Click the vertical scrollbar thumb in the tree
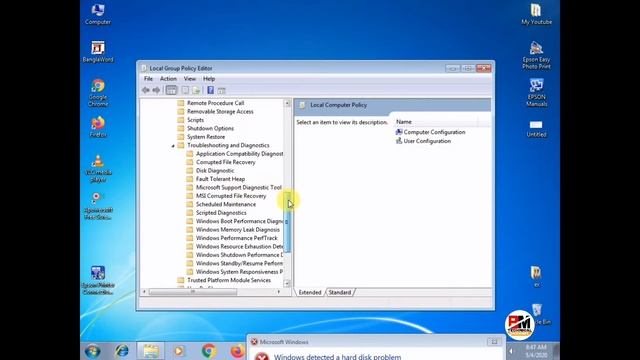This screenshot has width=640, height=360. (287, 222)
